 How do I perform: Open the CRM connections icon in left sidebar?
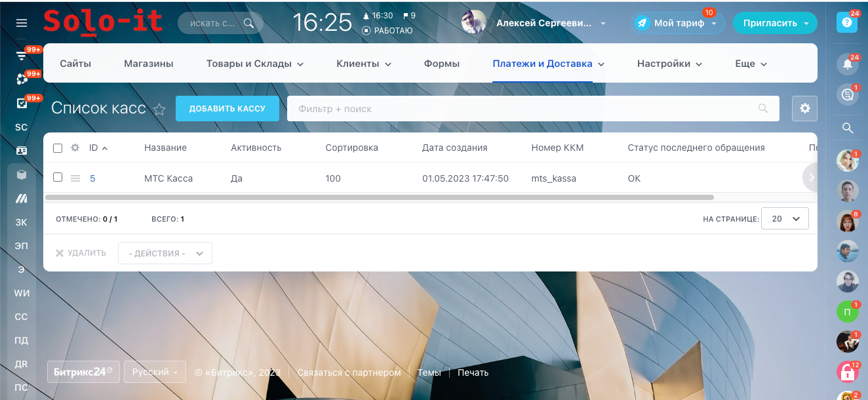coord(22,79)
